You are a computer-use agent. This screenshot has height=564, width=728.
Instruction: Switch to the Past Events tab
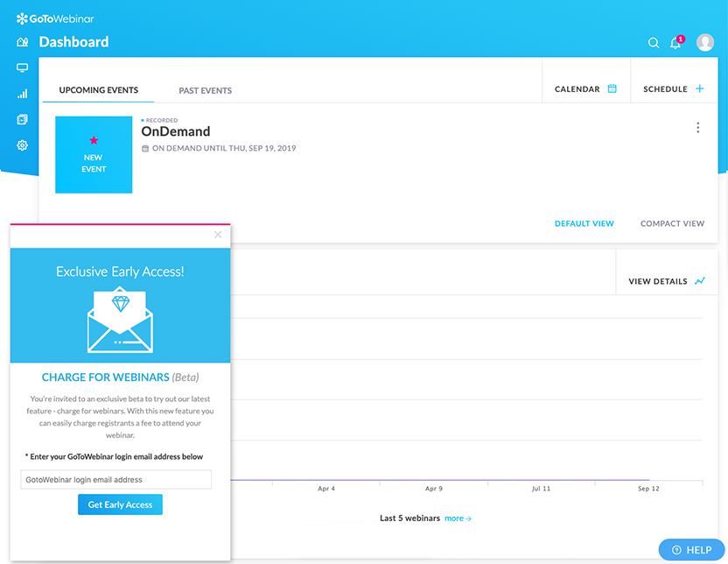click(206, 90)
